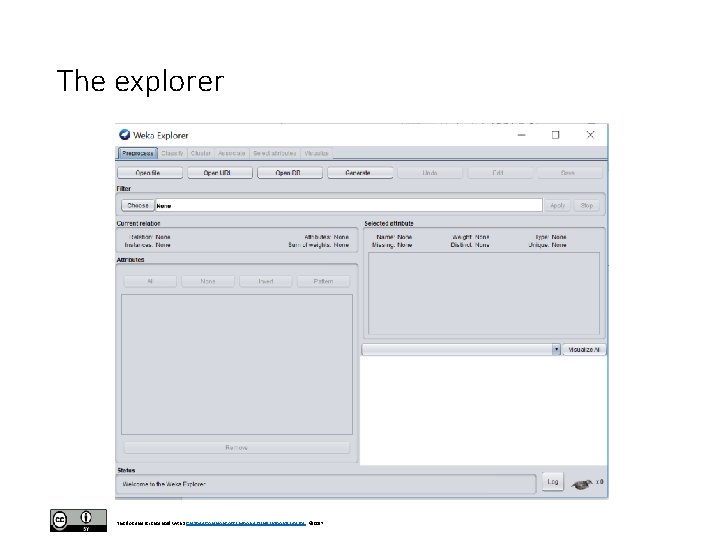
Task: Click the Open DB button
Action: click(290, 173)
